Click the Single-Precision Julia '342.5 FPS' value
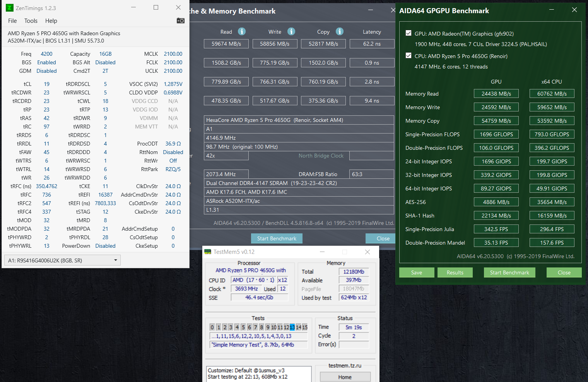588x382 pixels. point(496,229)
